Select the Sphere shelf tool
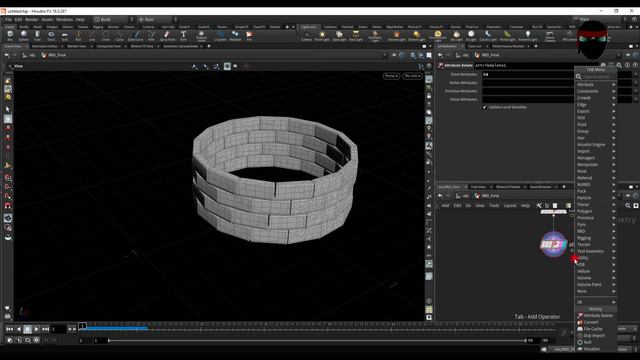The width and height of the screenshot is (640, 360). pos(24,36)
